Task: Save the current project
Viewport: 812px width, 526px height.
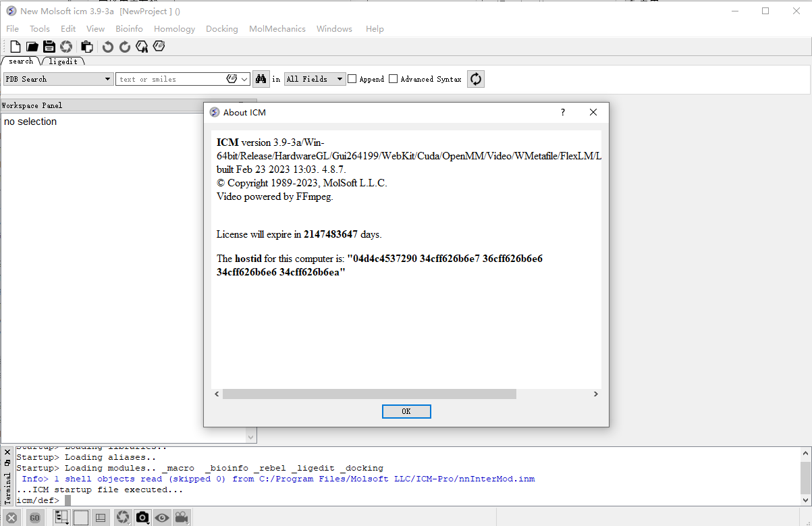Action: [x=48, y=46]
